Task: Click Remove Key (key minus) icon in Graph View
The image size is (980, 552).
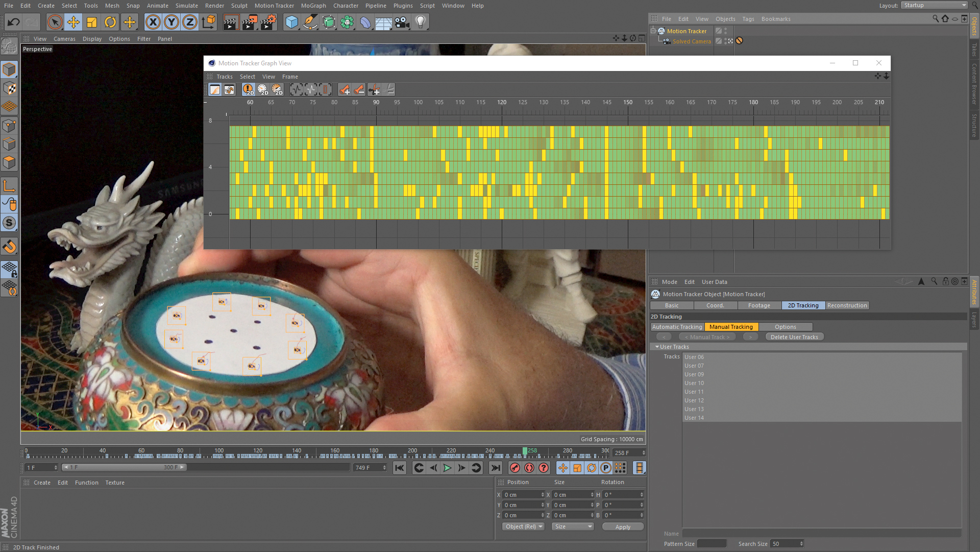Action: [x=359, y=89]
